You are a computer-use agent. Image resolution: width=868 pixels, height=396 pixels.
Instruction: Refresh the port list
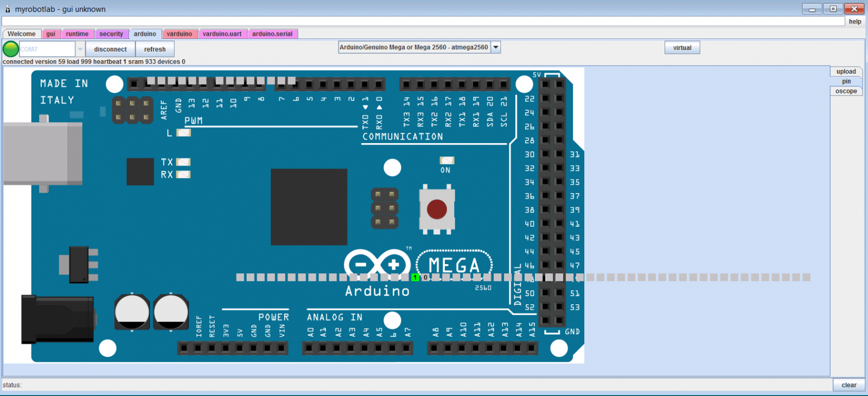[155, 49]
